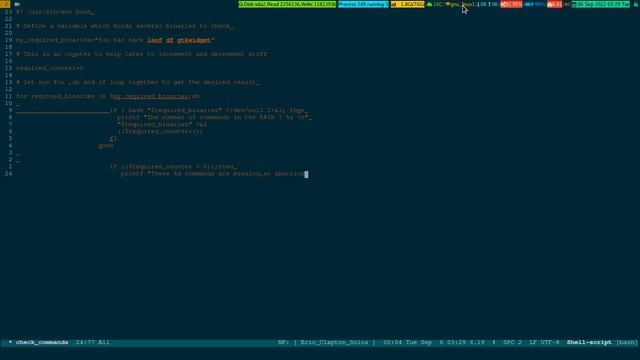Click the modified-buffer marker before check_commands

pyautogui.click(x=10, y=342)
